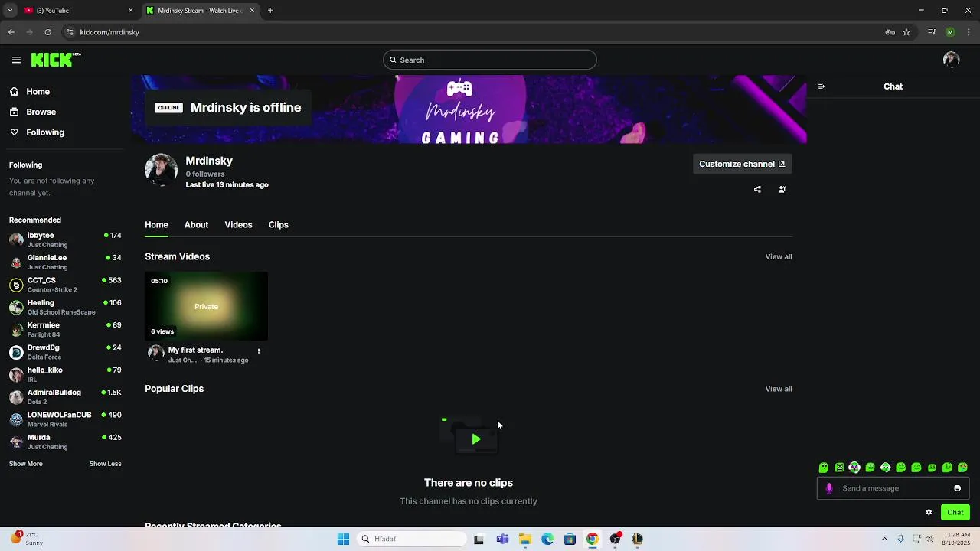The image size is (980, 551).
Task: Open Chrome media controls icon
Action: pyautogui.click(x=931, y=32)
